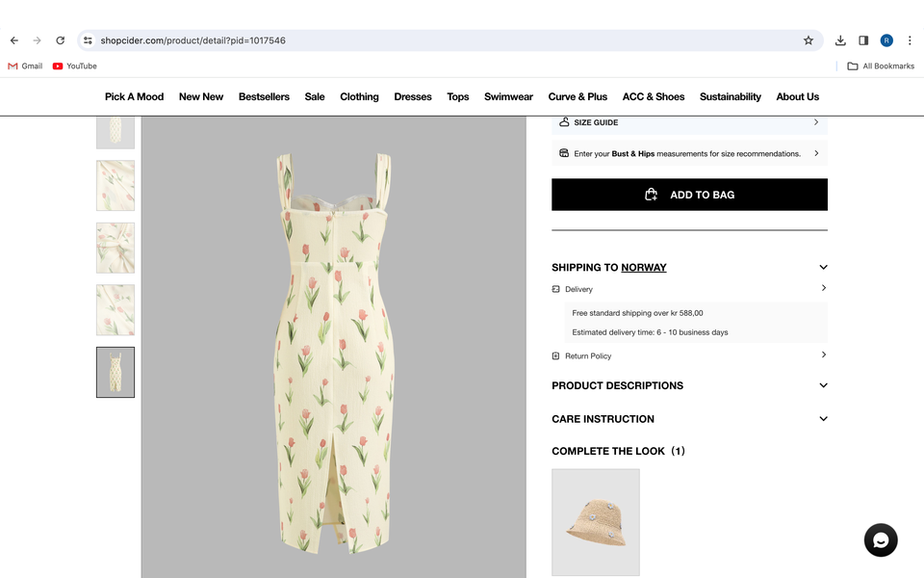Open the Sale menu

click(315, 96)
